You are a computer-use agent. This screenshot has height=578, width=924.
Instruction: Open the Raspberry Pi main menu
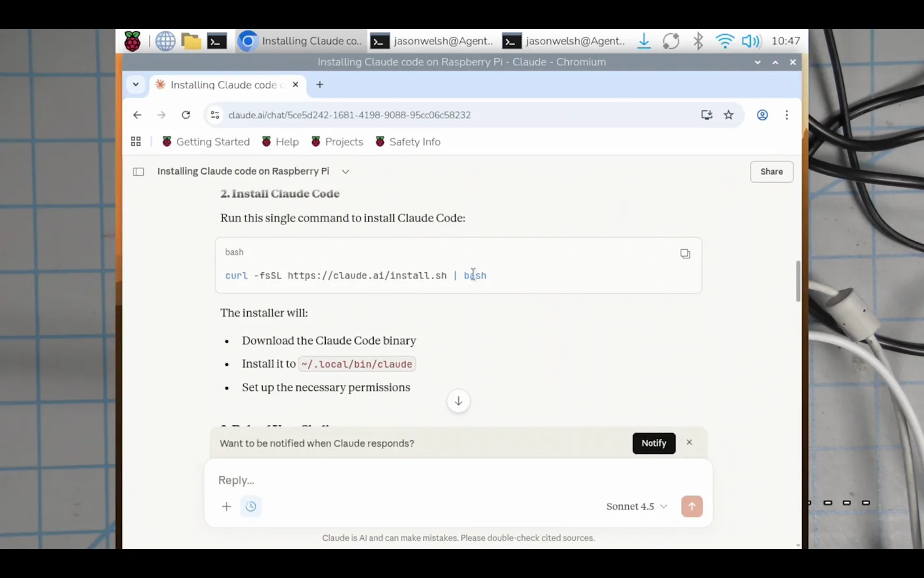132,41
